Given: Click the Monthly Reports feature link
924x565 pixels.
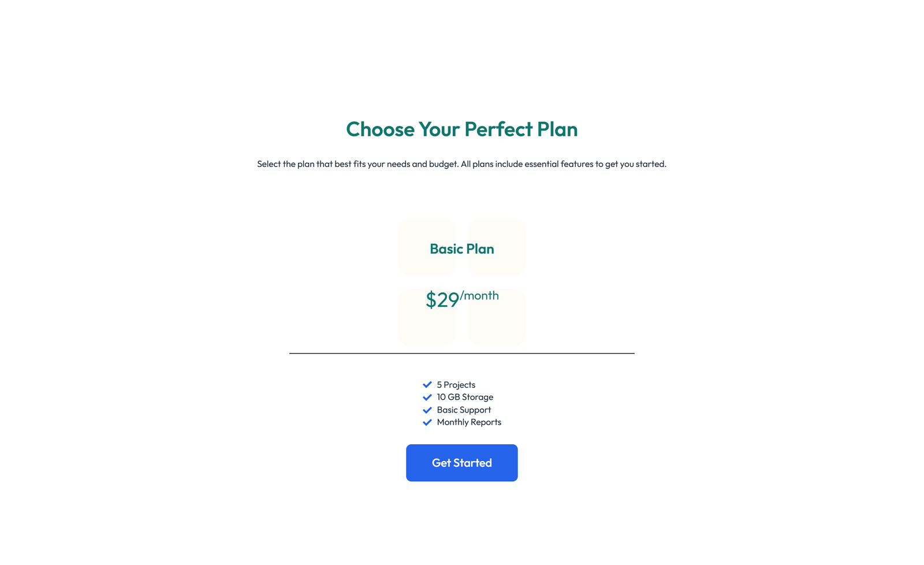Looking at the screenshot, I should pos(469,422).
